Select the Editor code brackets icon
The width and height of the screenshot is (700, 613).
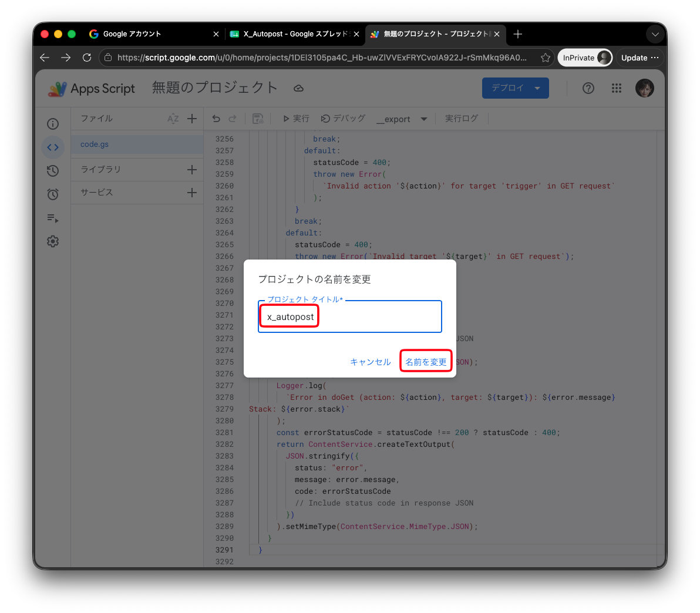coord(53,147)
